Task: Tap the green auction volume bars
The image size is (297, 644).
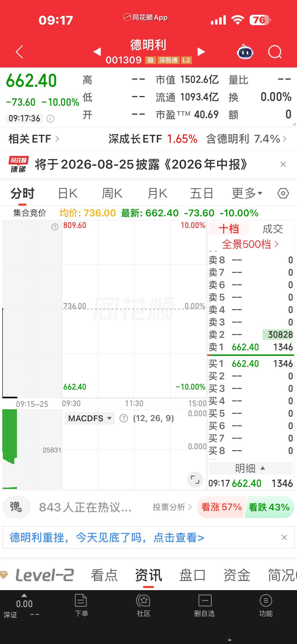Action: [x=10, y=436]
